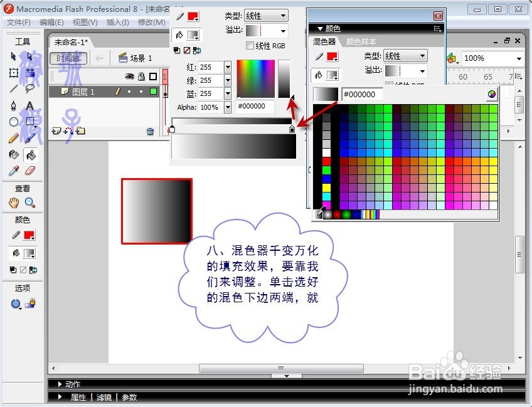Select the Text tool
The height and width of the screenshot is (407, 532).
point(29,105)
